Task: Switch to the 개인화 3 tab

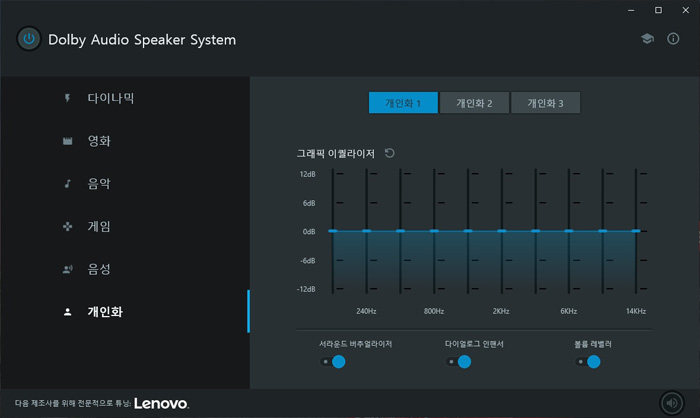Action: [x=546, y=103]
